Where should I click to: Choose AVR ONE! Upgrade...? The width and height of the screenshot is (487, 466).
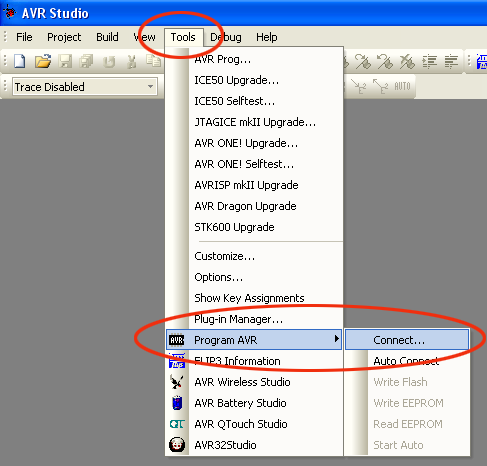(254, 143)
